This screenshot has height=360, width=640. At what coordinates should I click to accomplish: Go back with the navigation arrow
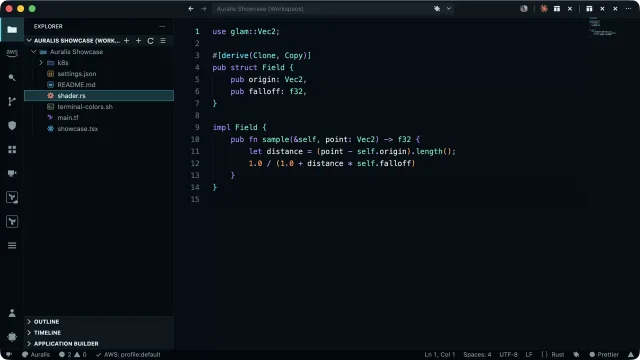(x=191, y=9)
